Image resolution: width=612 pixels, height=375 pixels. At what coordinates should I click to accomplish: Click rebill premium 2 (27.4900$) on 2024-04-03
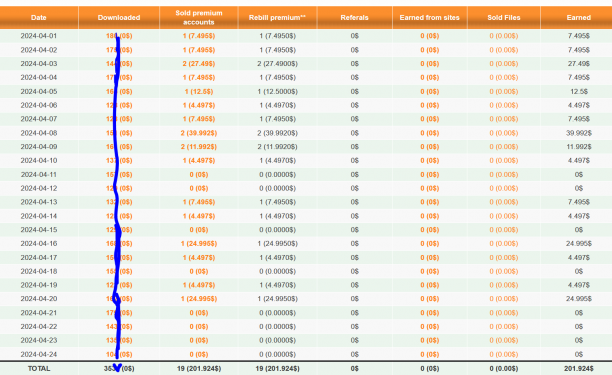point(278,64)
